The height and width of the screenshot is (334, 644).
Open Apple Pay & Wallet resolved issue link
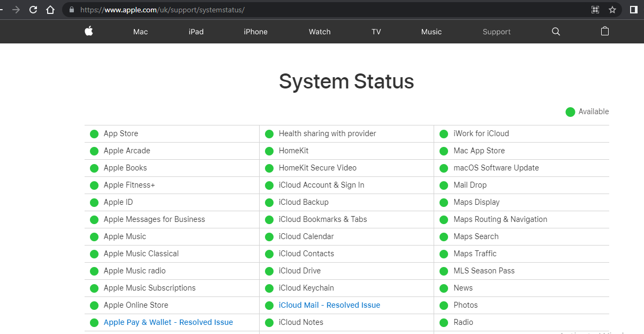[x=169, y=322]
